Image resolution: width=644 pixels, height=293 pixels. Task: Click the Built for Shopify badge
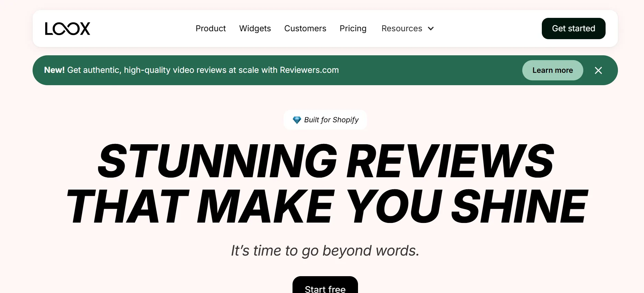coord(325,120)
